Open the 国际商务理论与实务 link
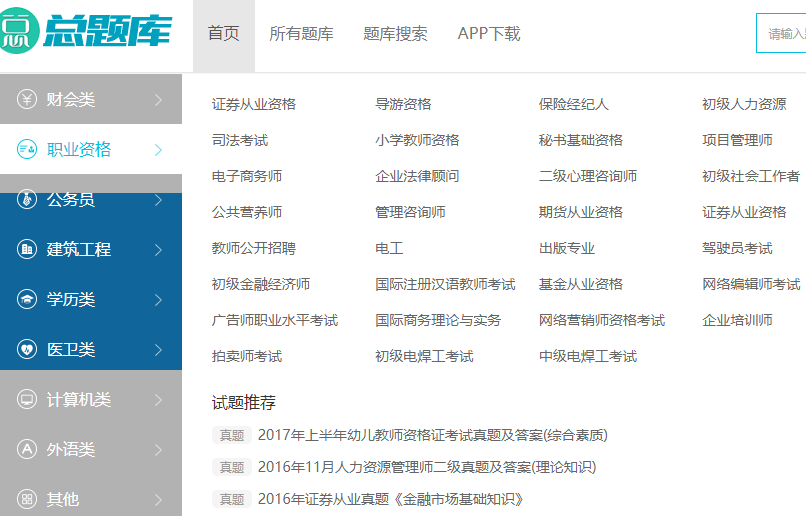This screenshot has height=516, width=806. pos(438,320)
